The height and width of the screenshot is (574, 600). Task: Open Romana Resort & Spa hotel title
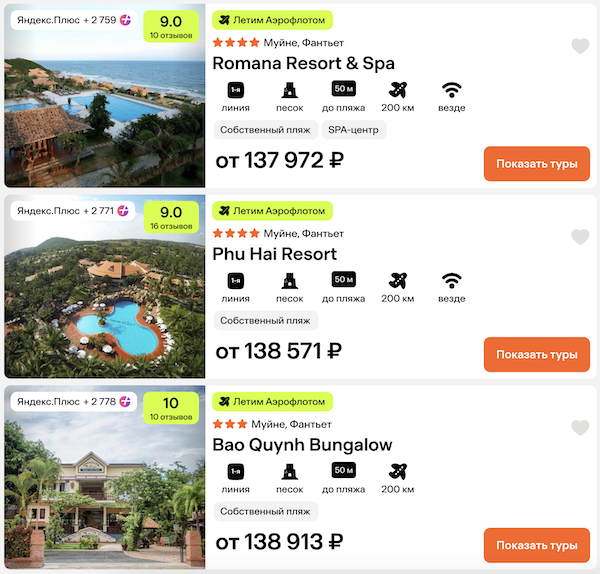tap(304, 63)
